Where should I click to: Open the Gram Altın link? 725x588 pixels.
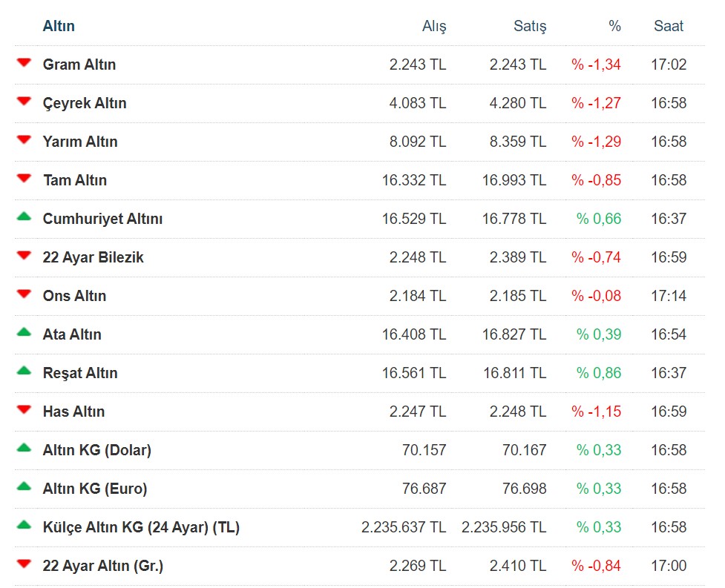tap(79, 65)
